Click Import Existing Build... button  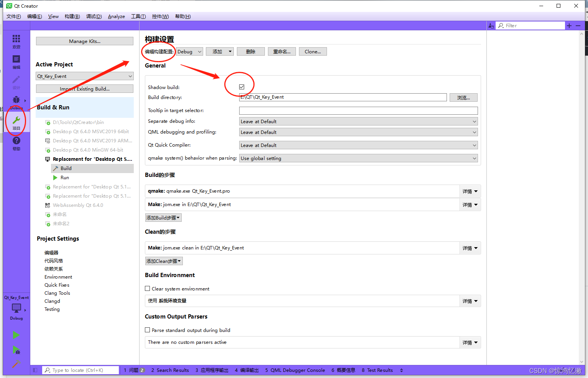point(85,89)
